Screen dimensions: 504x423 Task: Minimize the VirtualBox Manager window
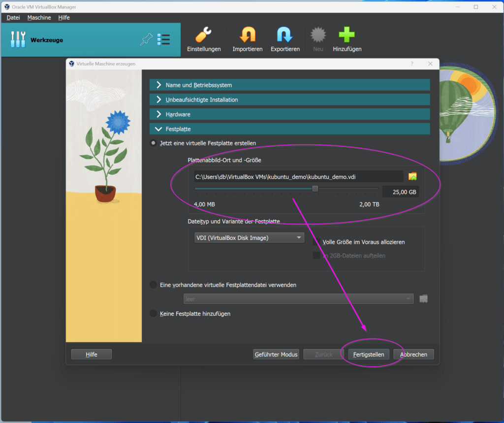[458, 7]
